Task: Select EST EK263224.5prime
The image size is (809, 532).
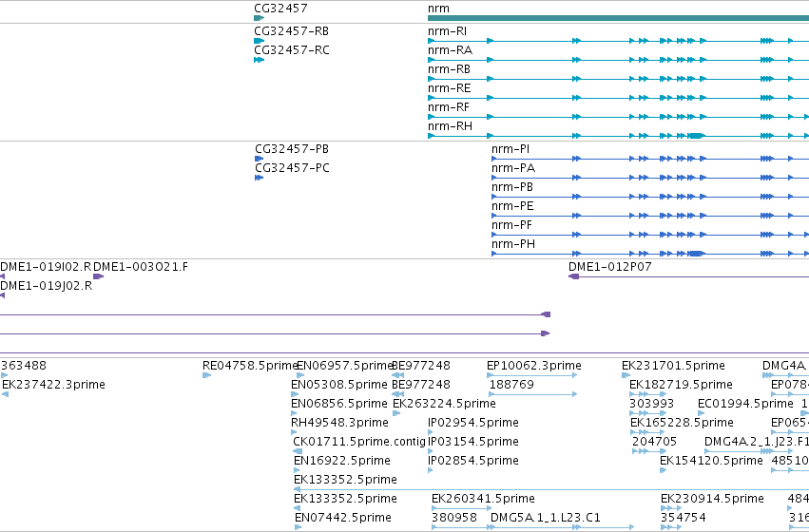Action: pos(444,404)
